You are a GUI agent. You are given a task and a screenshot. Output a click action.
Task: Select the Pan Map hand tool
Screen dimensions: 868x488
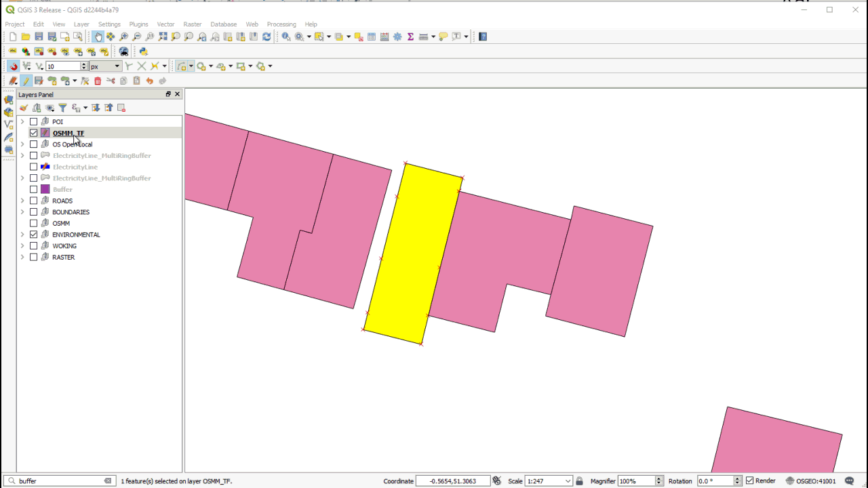98,37
